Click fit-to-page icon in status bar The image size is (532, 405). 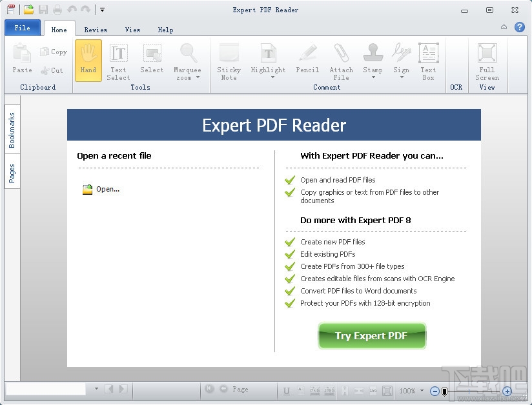tap(387, 391)
